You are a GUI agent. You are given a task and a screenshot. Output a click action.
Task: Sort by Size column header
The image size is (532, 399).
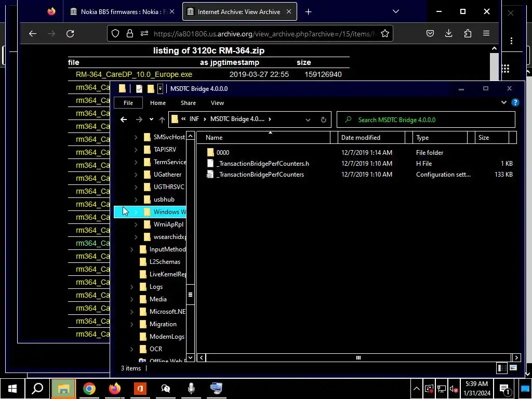tap(491, 137)
